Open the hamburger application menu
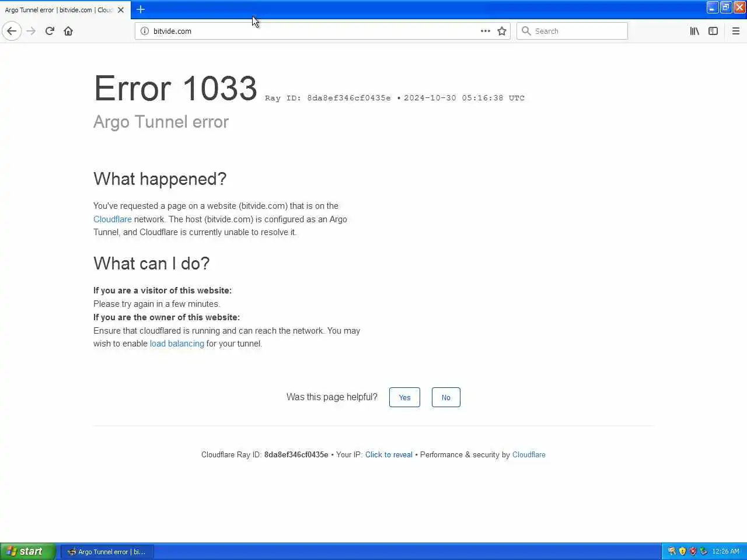The width and height of the screenshot is (747, 560). 736,31
